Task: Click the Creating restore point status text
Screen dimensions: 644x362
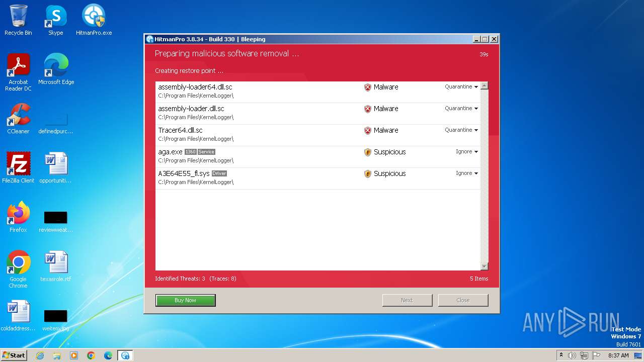Action: 189,71
